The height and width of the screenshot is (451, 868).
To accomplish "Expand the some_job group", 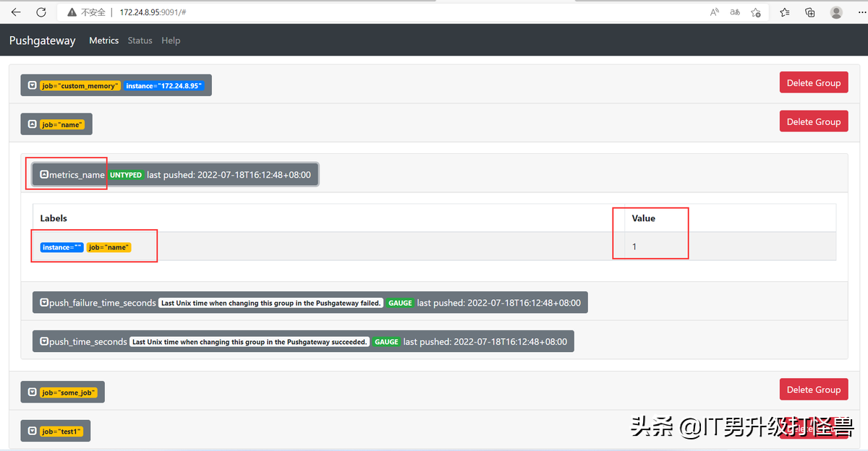I will pos(32,392).
